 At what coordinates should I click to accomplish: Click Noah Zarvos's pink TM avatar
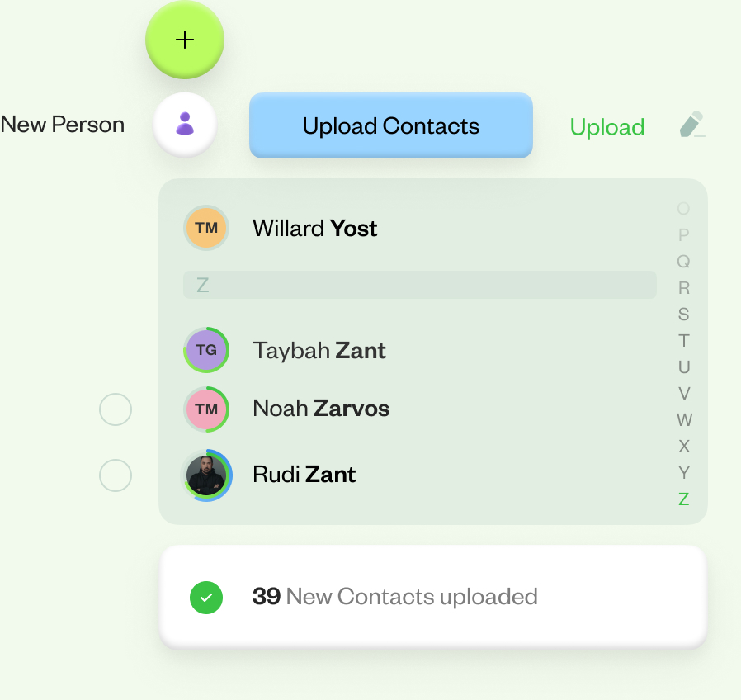206,409
